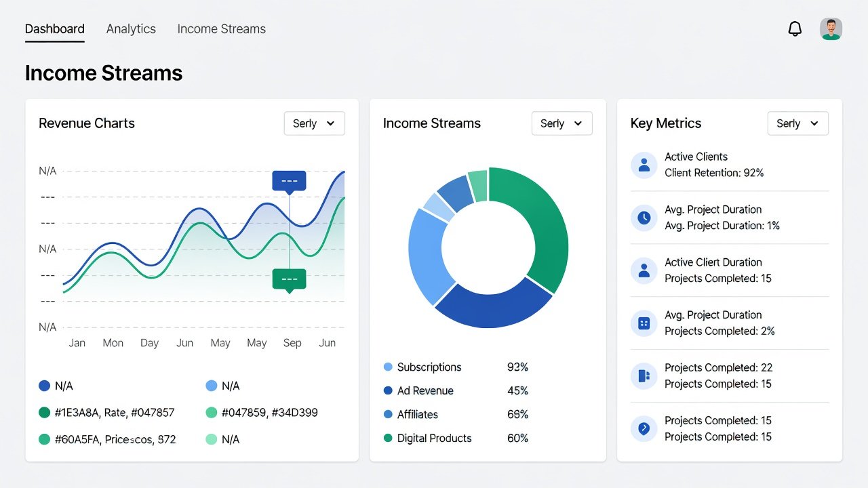The height and width of the screenshot is (488, 868).
Task: Click the Ad Revenue legend dot
Action: pos(388,390)
